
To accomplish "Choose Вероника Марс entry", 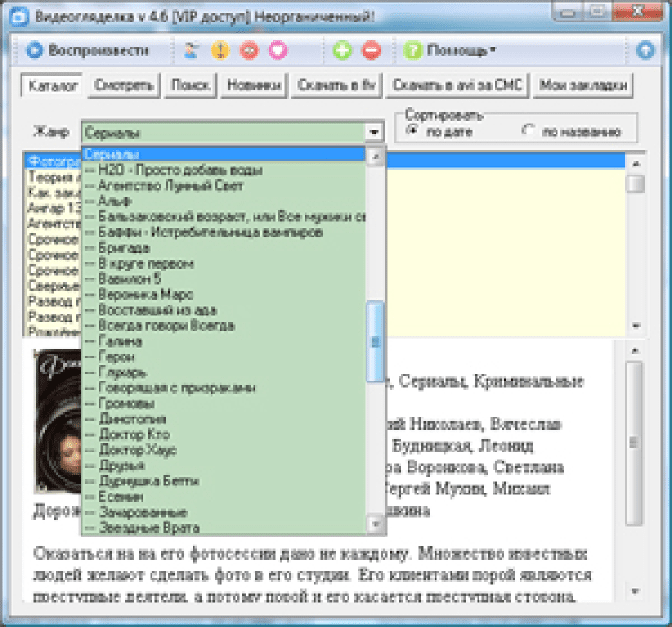I will tap(223, 295).
